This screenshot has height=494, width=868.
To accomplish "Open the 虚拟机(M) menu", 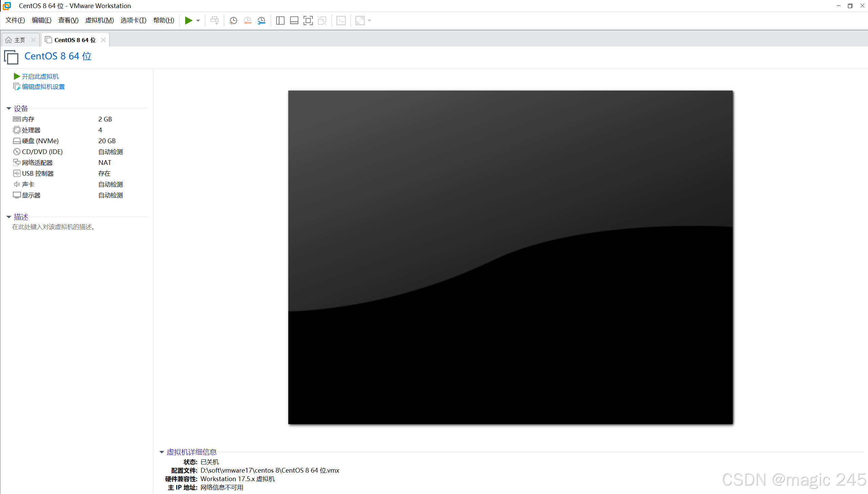I will tap(99, 20).
